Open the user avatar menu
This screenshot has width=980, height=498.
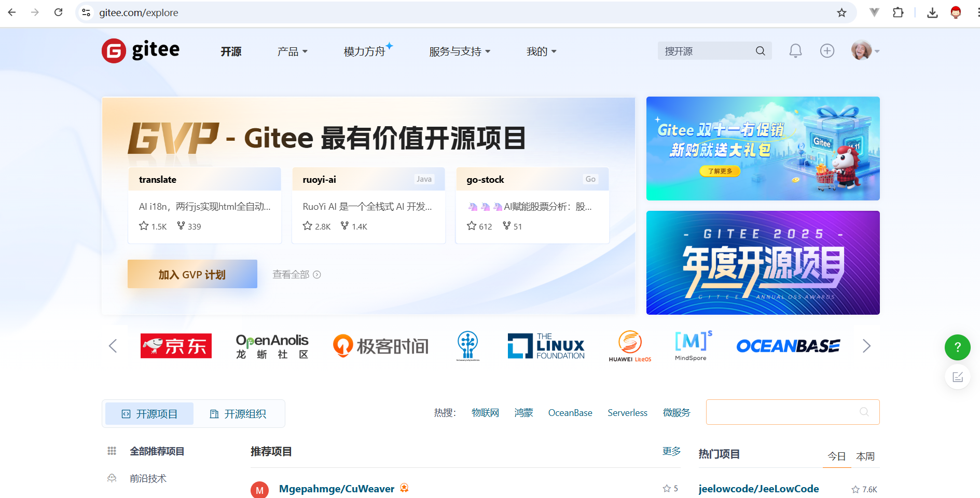864,50
